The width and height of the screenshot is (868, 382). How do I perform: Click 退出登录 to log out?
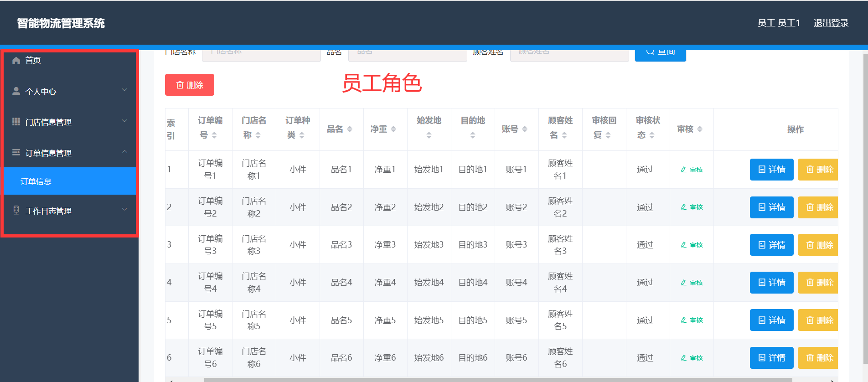coord(831,23)
